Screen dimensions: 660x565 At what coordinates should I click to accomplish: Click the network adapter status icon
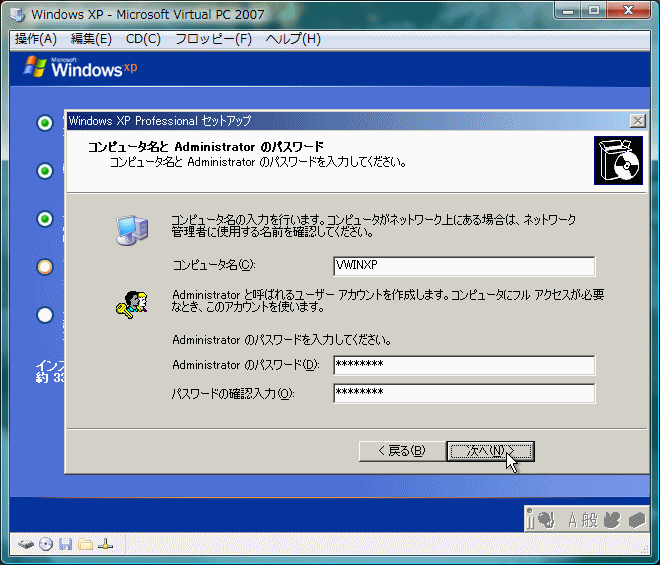pos(105,544)
